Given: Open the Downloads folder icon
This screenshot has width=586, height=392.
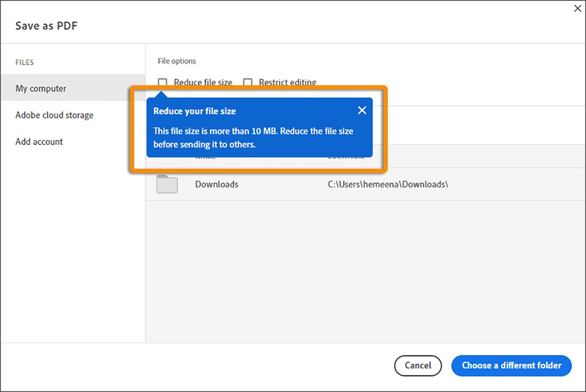Looking at the screenshot, I should 167,184.
